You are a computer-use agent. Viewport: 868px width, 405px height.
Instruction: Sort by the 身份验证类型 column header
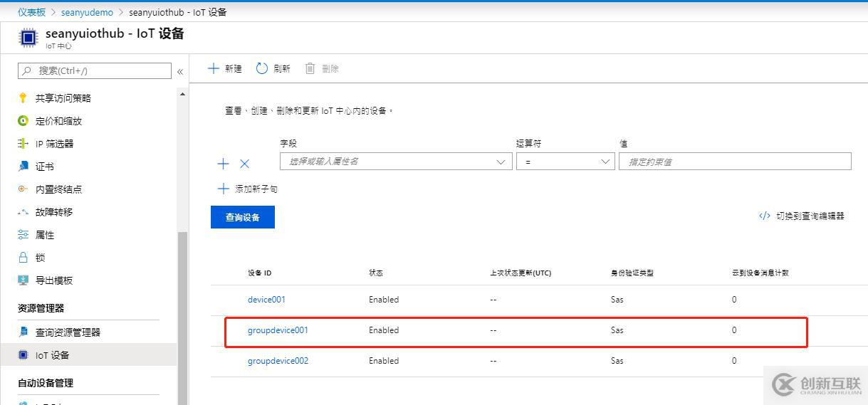tap(632, 273)
